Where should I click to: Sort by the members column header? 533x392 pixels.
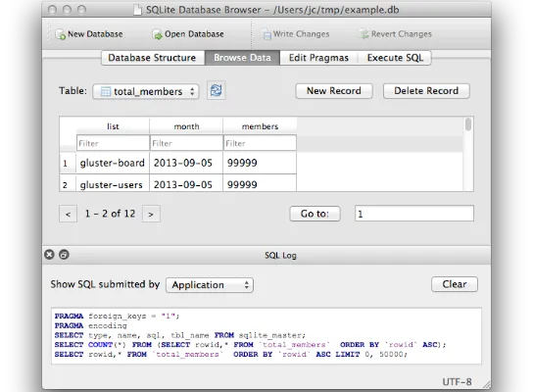pos(260,126)
